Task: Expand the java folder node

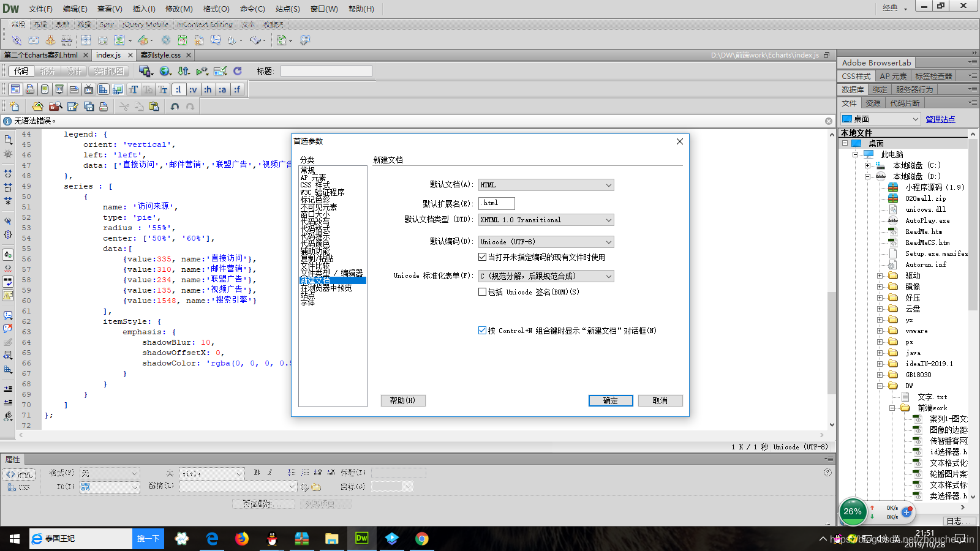Action: (x=880, y=353)
